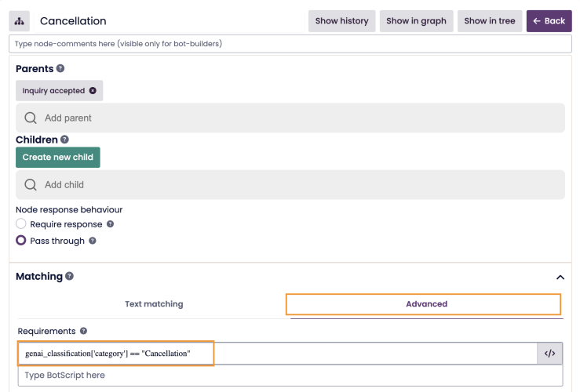Screen dimensions: 580x392
Task: Remove the Inquiry accepted parent tag
Action: (x=93, y=91)
